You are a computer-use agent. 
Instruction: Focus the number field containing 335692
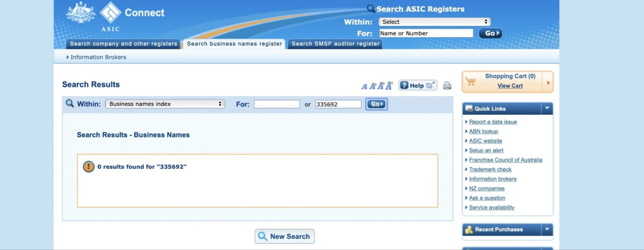tap(338, 104)
